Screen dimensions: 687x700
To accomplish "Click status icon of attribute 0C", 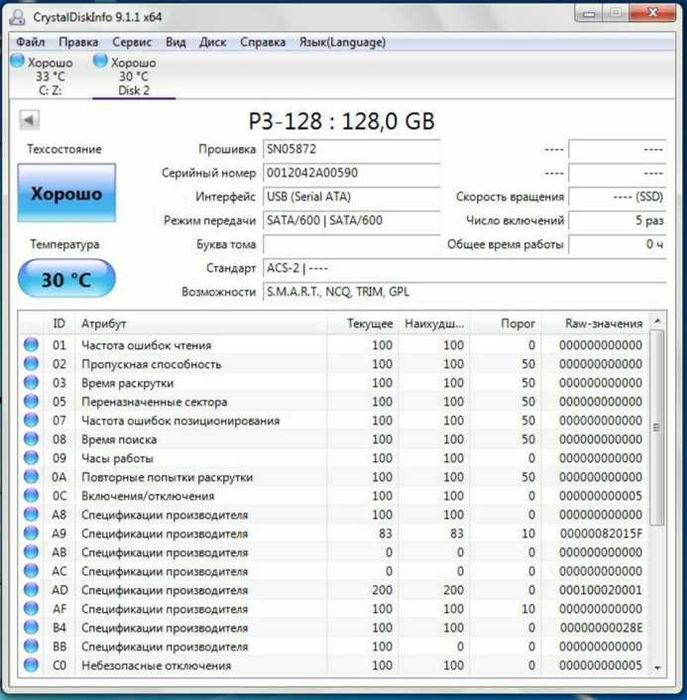I will pos(31,496).
